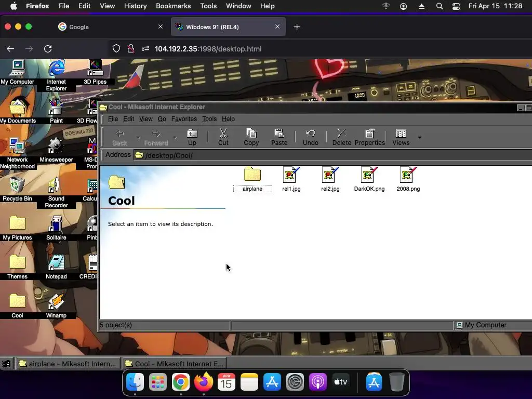Launch Notepad desktop shortcut

tap(56, 267)
